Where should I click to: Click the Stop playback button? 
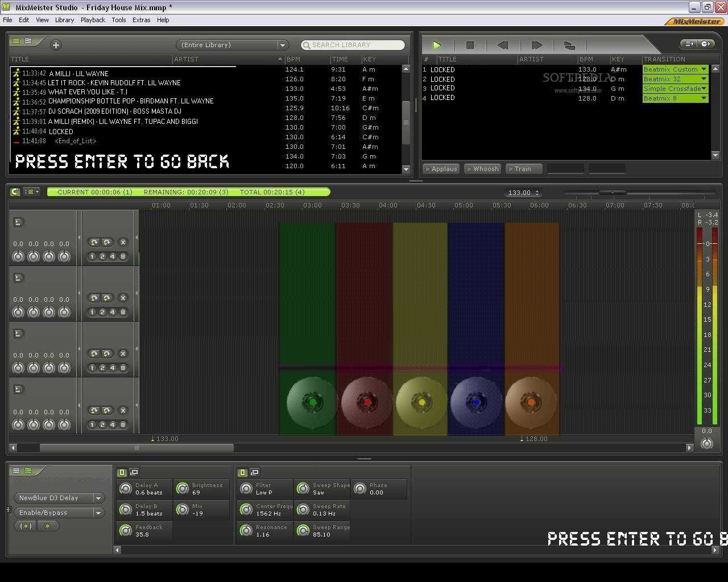470,45
